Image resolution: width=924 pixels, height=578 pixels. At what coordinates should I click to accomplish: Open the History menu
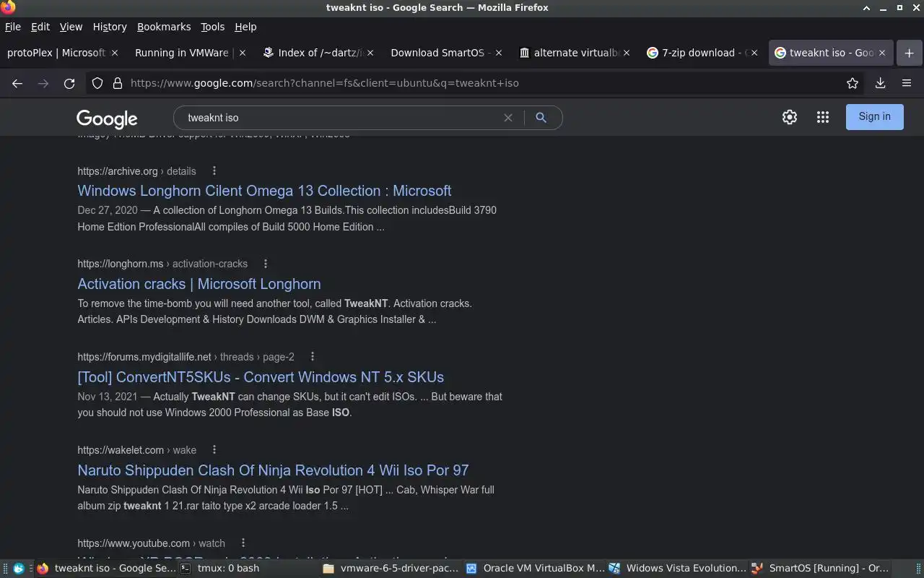(x=110, y=27)
